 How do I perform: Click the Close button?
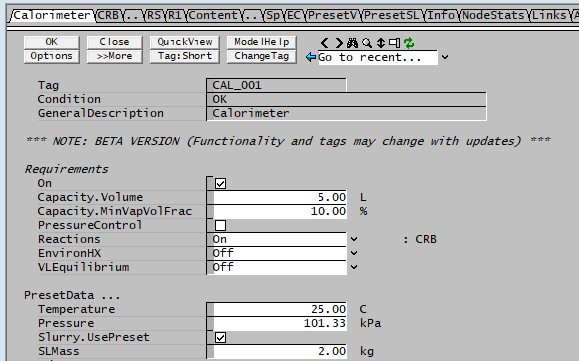(114, 42)
